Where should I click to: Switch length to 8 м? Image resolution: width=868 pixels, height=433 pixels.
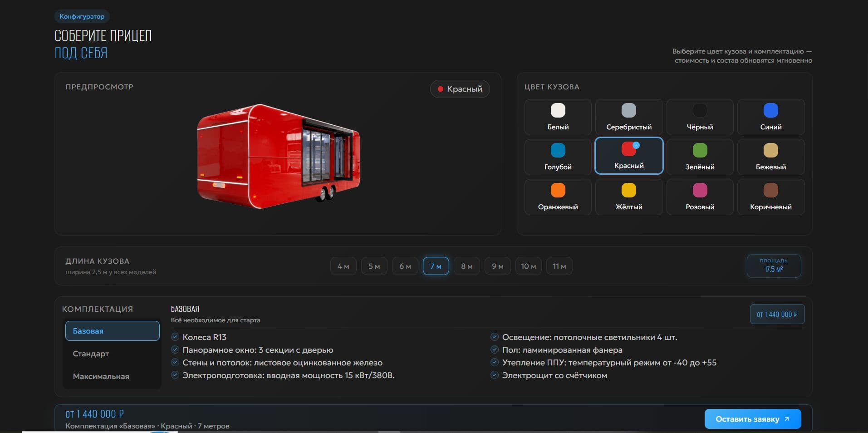467,266
